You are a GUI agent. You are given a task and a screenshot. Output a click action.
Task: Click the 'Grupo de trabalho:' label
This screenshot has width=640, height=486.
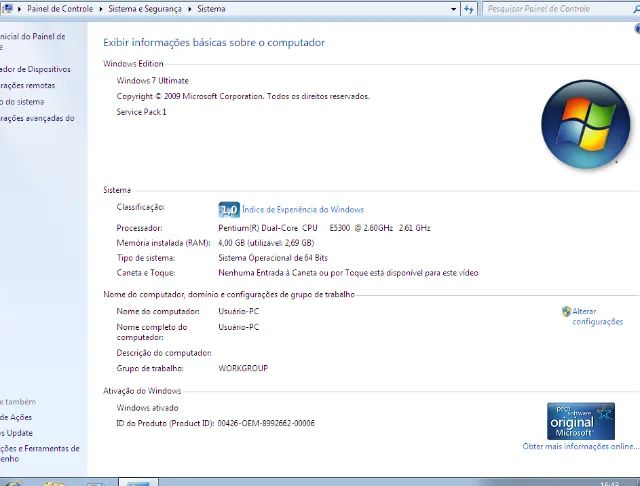(150, 368)
